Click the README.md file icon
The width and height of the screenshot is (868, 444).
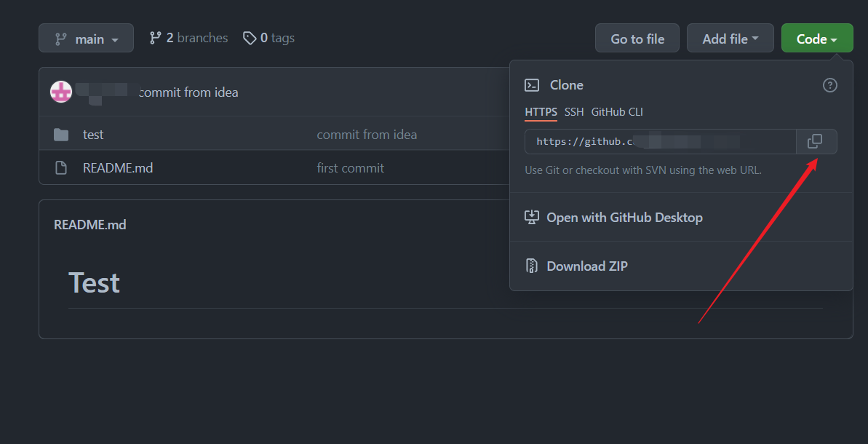point(61,168)
